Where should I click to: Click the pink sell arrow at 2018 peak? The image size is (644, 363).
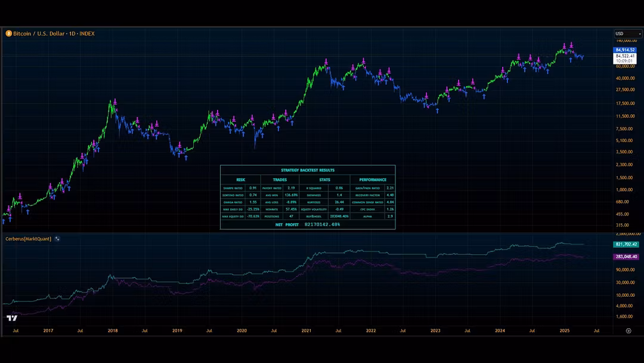coord(114,101)
